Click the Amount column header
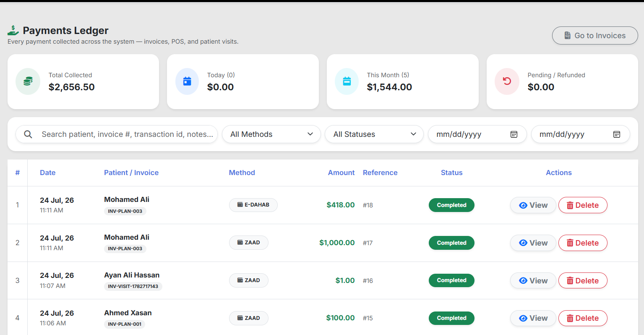The height and width of the screenshot is (335, 644). [x=341, y=173]
